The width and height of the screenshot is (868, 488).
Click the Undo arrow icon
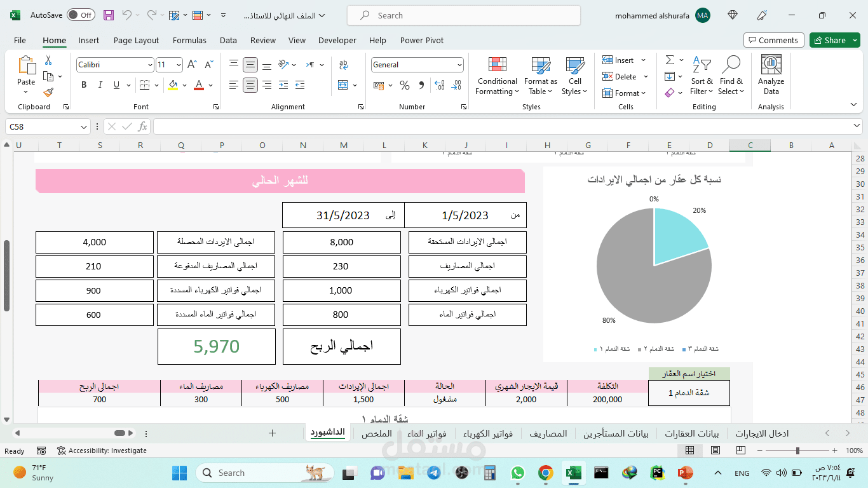127,15
